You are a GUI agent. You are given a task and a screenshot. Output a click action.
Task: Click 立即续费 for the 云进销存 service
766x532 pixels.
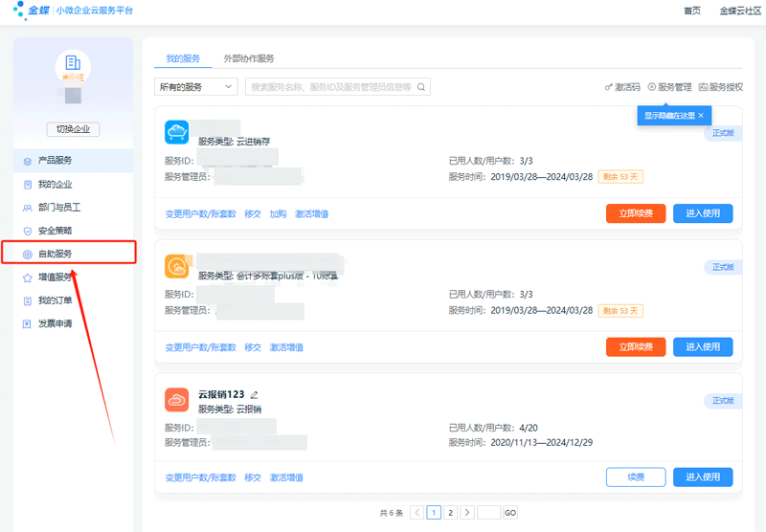(636, 213)
